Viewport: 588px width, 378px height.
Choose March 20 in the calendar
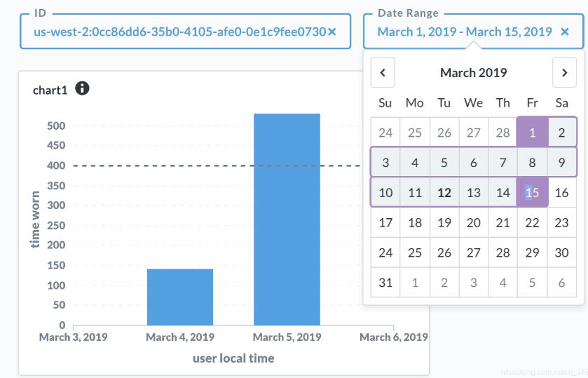pos(473,223)
